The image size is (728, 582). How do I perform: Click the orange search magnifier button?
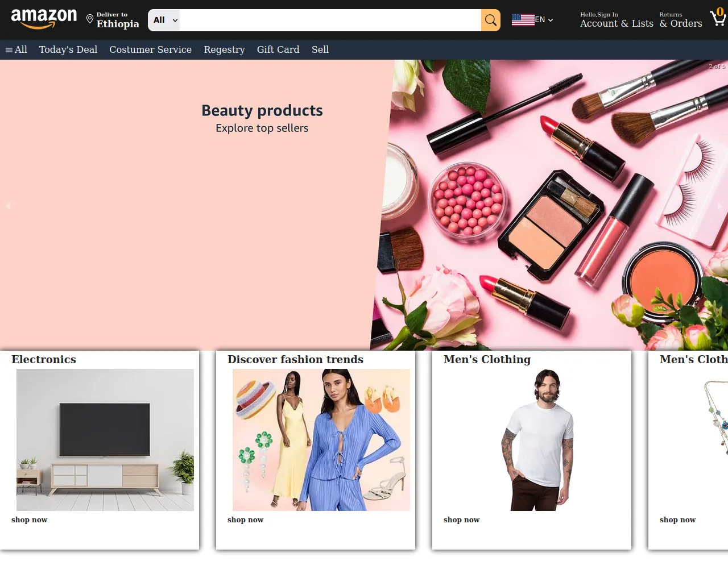(x=491, y=20)
